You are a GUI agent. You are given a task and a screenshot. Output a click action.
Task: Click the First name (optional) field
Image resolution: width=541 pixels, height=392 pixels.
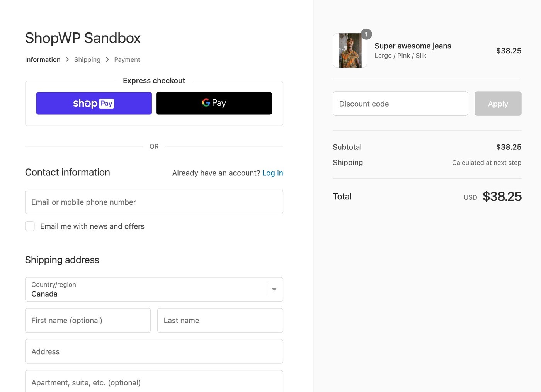88,320
